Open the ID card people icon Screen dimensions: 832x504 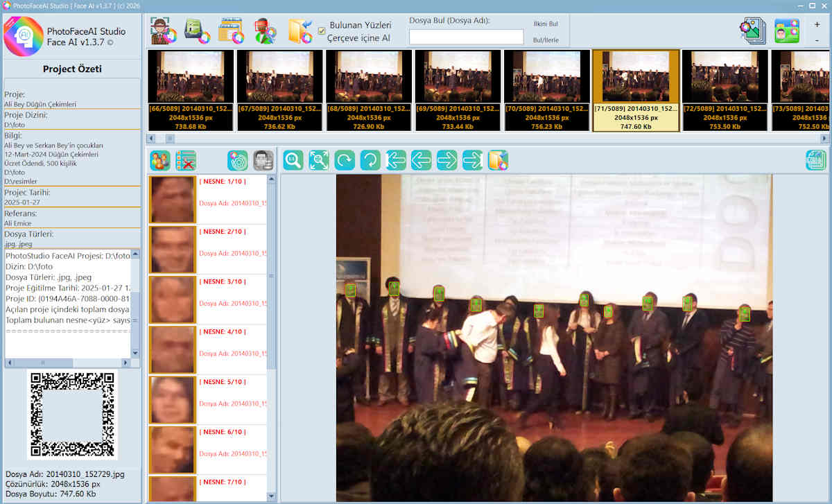click(787, 31)
